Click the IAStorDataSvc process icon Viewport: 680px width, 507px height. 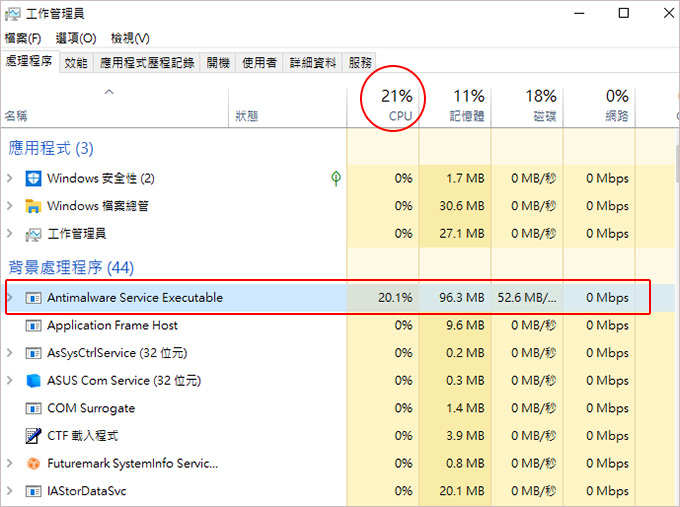33,491
